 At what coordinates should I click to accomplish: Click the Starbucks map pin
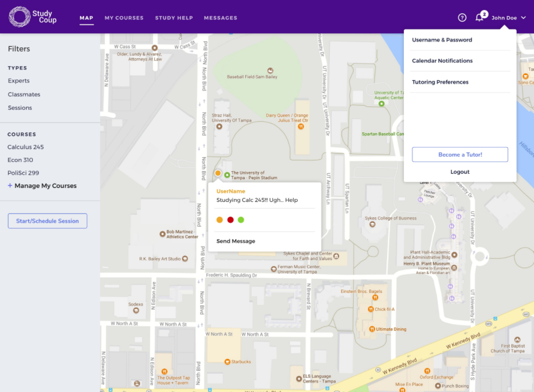(227, 362)
